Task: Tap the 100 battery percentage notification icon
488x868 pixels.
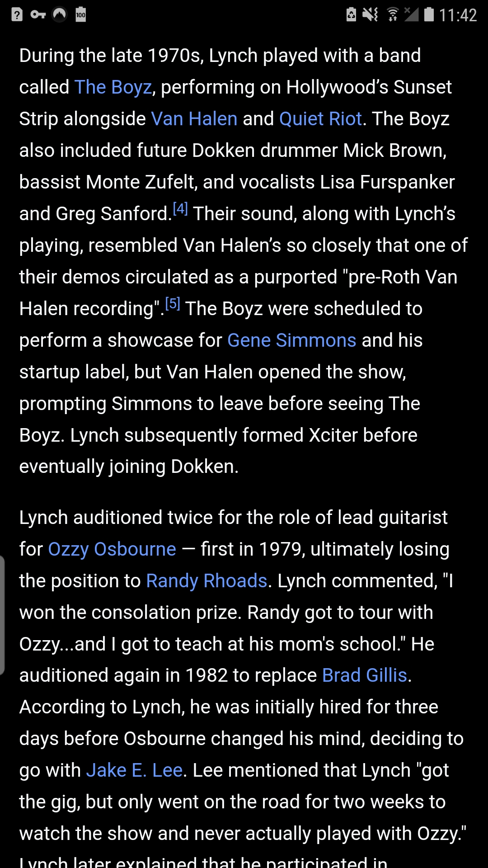Action: pyautogui.click(x=81, y=15)
